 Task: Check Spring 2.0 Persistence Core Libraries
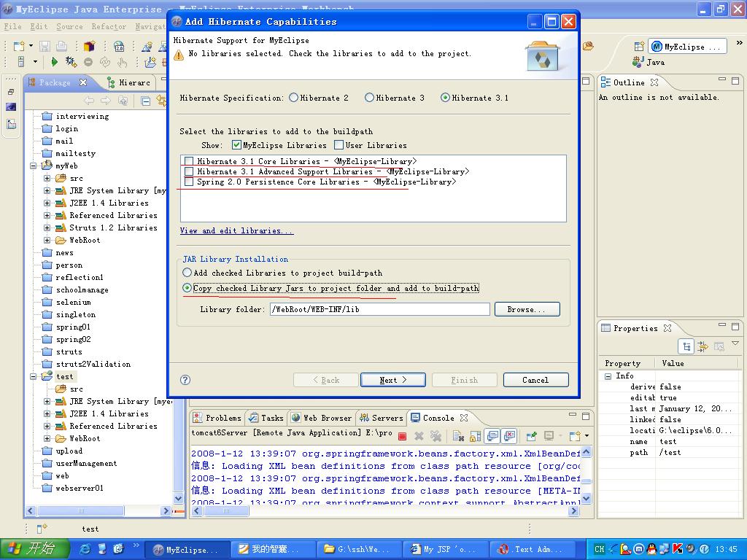(x=189, y=182)
